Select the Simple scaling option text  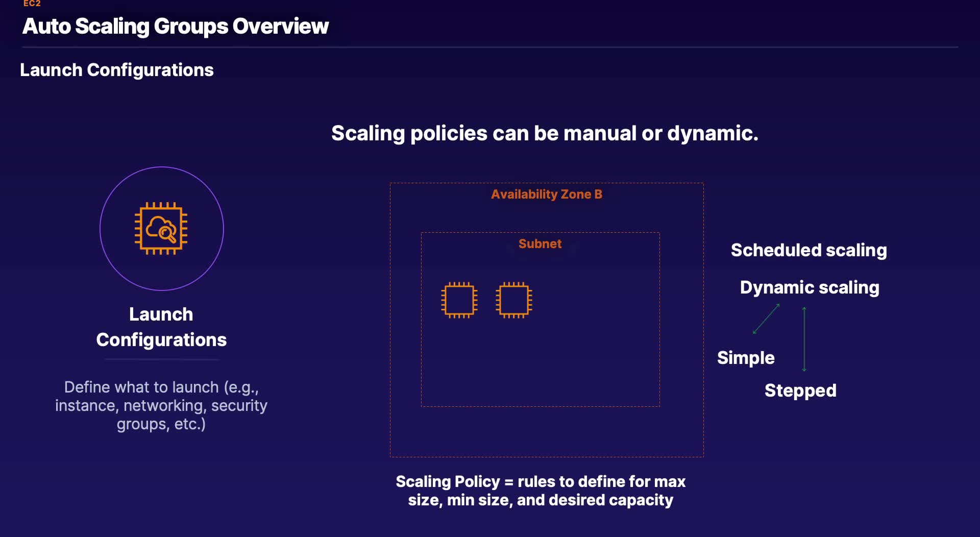coord(746,358)
